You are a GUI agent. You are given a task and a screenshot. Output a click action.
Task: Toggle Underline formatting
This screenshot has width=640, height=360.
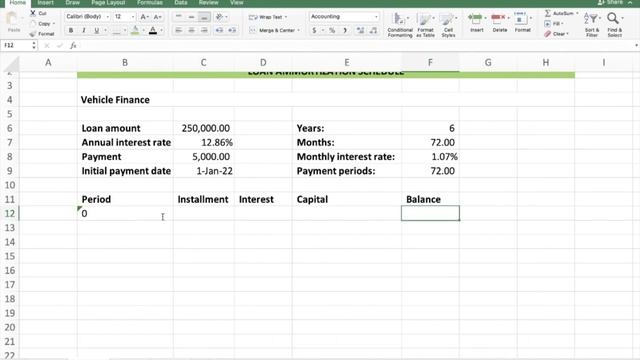(x=97, y=31)
